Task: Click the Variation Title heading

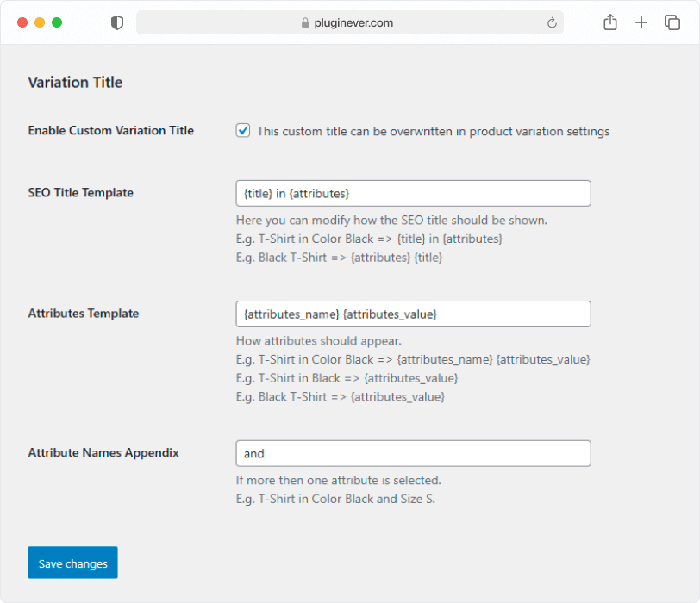Action: tap(75, 83)
